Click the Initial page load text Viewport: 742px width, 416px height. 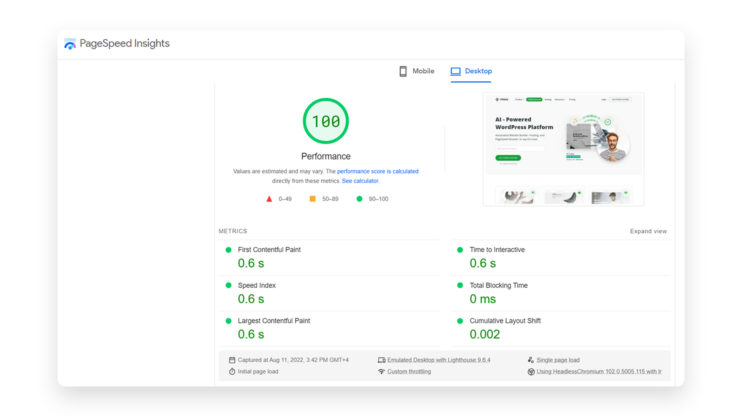(x=258, y=372)
